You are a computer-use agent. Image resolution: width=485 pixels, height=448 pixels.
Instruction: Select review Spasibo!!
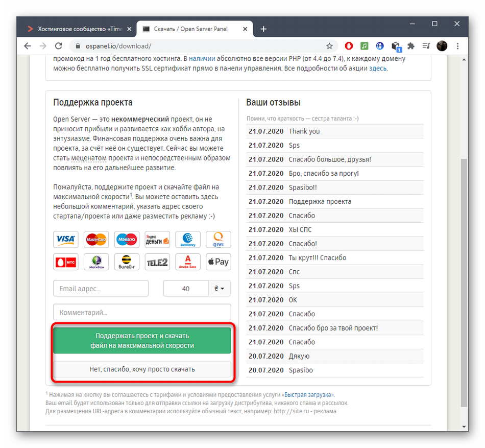coord(335,187)
